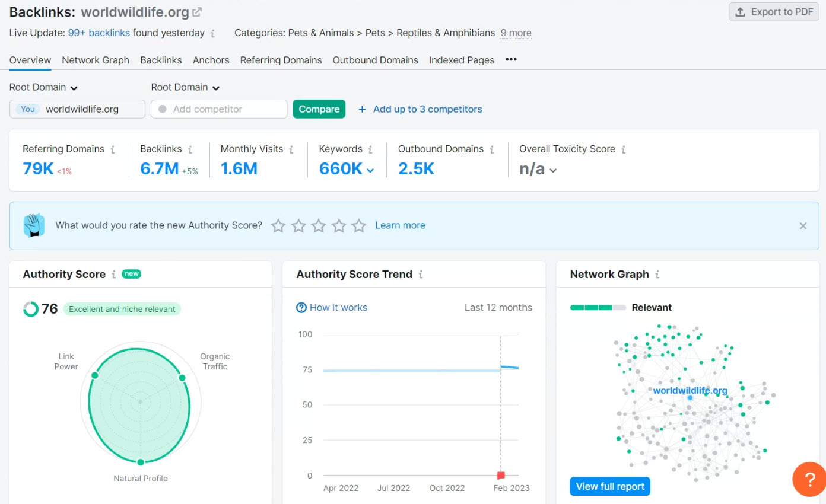Dismiss the Authority Score rating banner
The height and width of the screenshot is (504, 826).
[803, 226]
